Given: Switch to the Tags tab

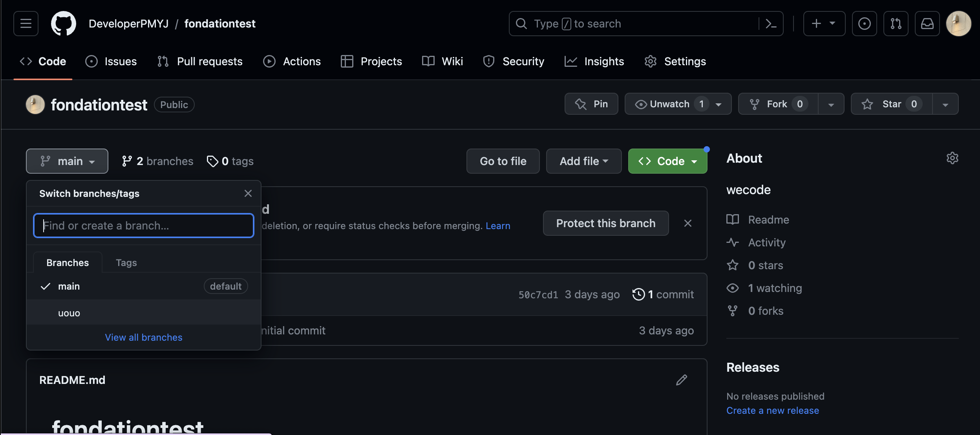Looking at the screenshot, I should pos(126,262).
